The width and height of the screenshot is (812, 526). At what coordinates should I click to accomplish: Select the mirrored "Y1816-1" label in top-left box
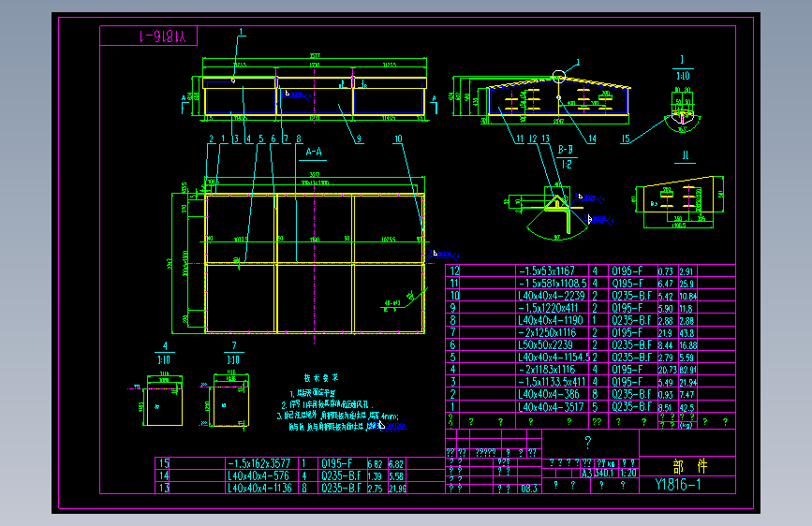[163, 37]
